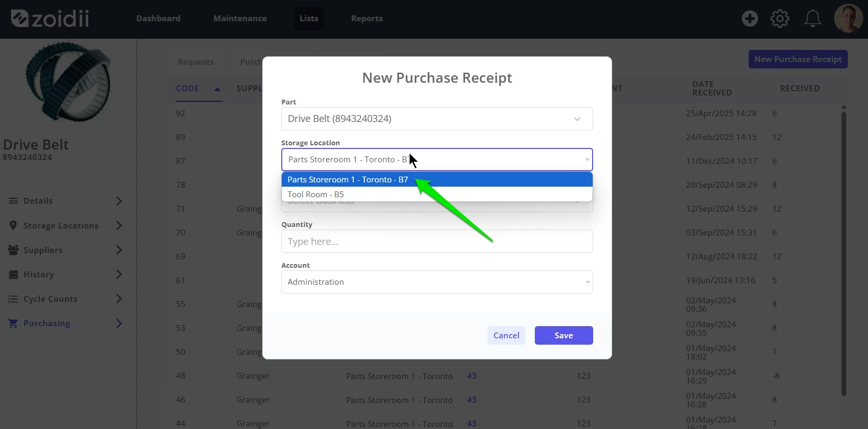This screenshot has width=868, height=429.
Task: Sort by CODE arrow icon
Action: (x=217, y=89)
